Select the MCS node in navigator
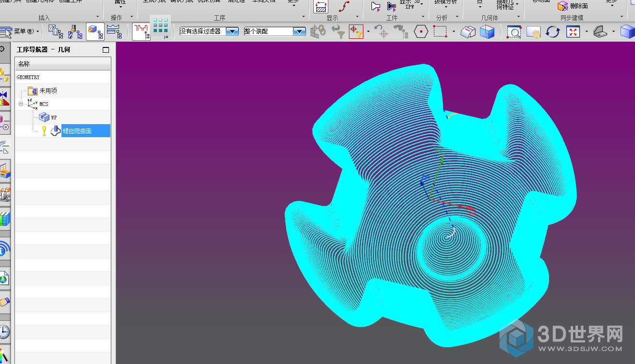This screenshot has height=364, width=635. [x=38, y=104]
